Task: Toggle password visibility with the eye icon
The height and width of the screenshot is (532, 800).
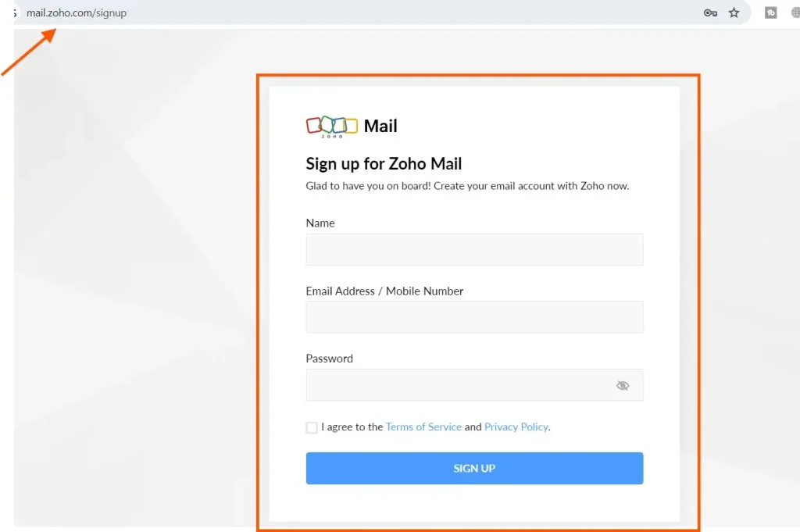Action: 623,384
